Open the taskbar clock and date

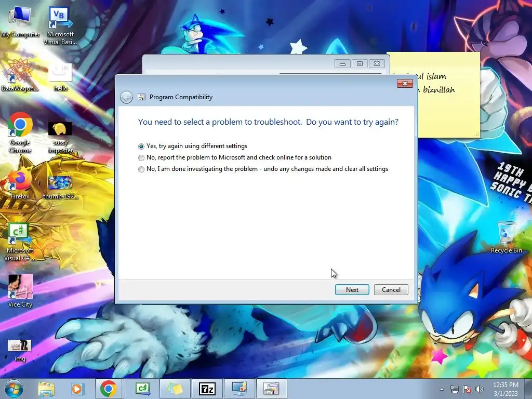[x=506, y=389]
